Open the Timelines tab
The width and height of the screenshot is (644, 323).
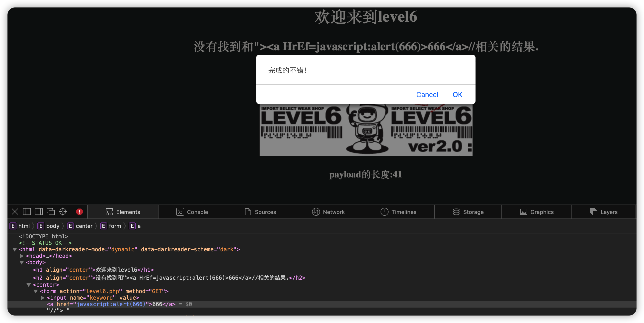398,212
